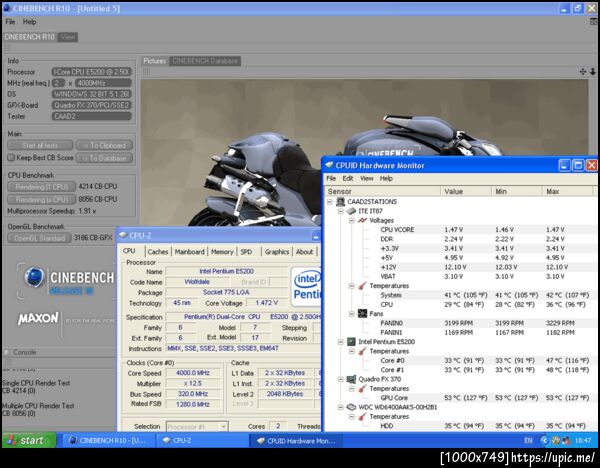Click the Min column header

point(517,191)
